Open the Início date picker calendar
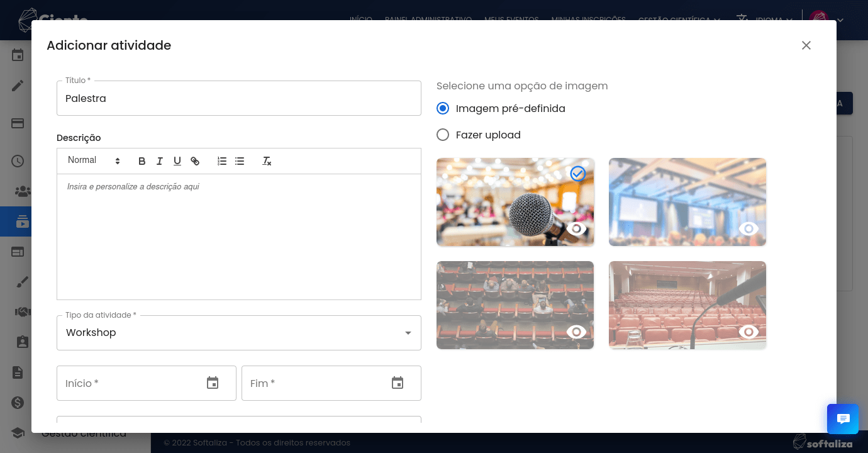The height and width of the screenshot is (453, 868). tap(213, 383)
